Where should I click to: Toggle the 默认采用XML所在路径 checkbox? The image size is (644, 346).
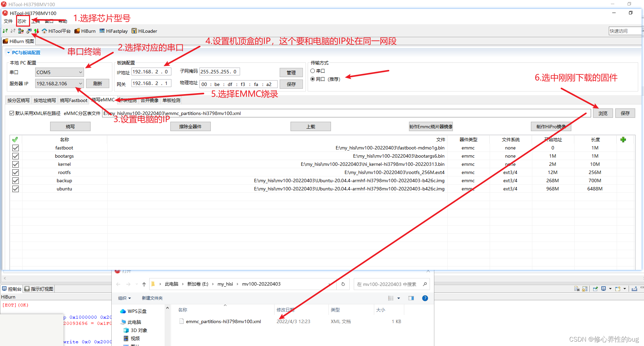[12, 113]
